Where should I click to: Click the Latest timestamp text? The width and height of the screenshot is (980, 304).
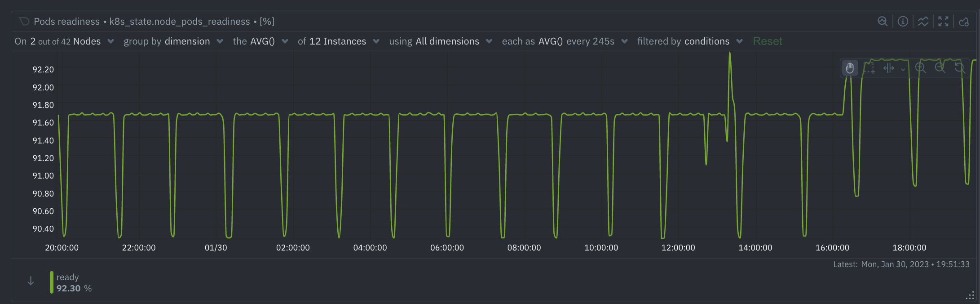coord(901,264)
